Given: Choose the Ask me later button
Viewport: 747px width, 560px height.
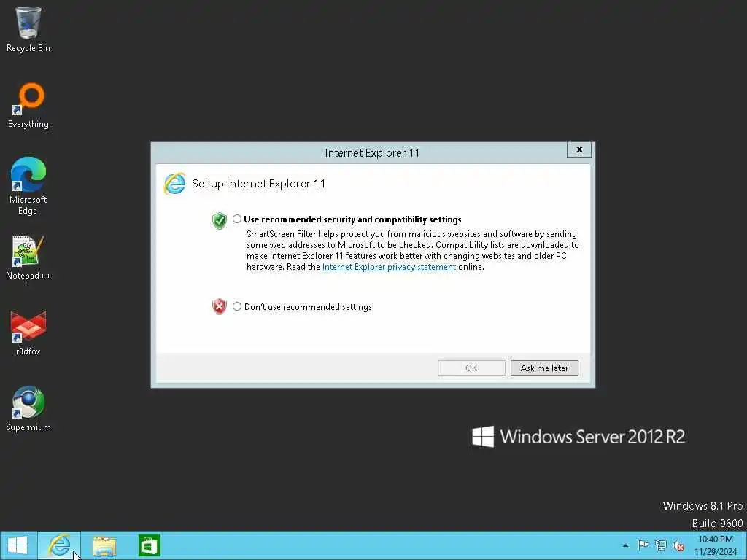Looking at the screenshot, I should tap(544, 367).
